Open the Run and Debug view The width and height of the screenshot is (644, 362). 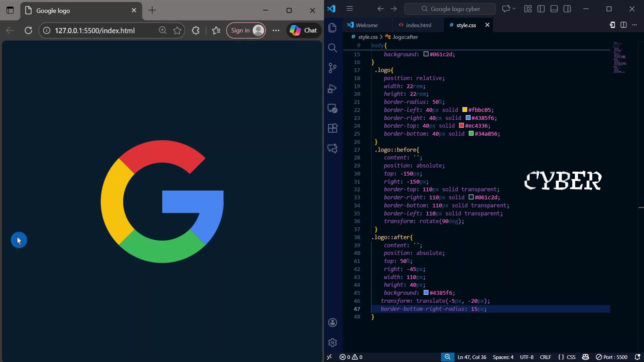point(332,88)
